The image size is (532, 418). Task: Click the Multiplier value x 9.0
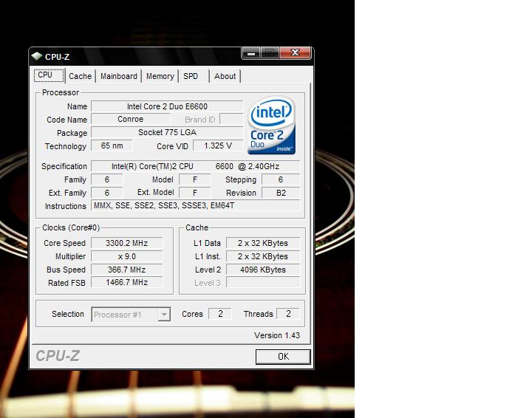[x=127, y=256]
